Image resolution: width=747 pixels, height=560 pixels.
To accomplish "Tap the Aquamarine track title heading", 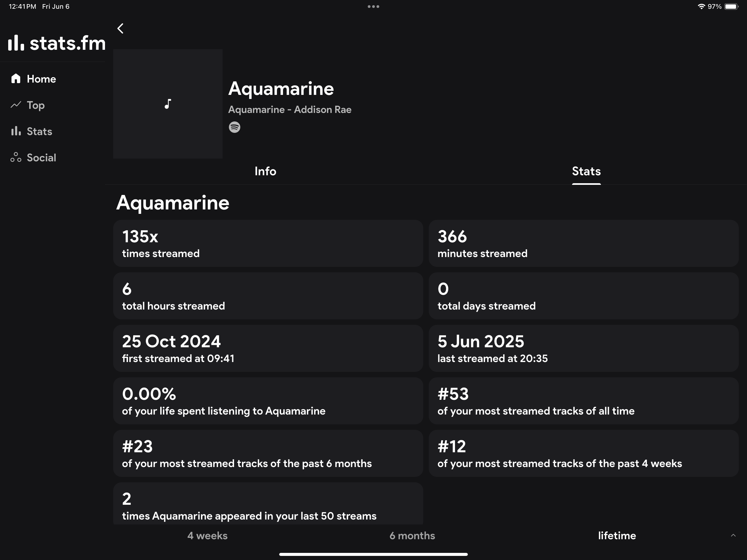I will point(281,89).
